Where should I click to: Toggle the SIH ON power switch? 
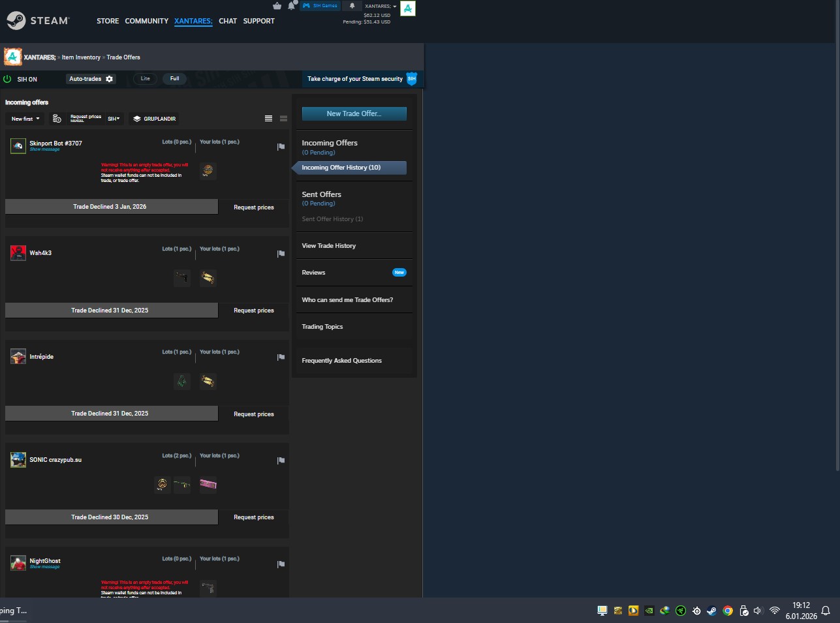point(8,79)
